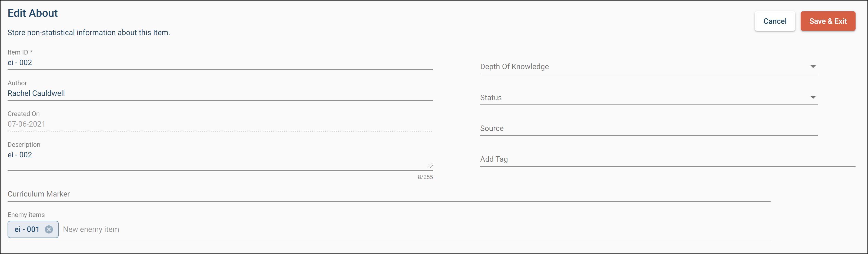
Task: Focus the Add Tag input
Action: 667,159
